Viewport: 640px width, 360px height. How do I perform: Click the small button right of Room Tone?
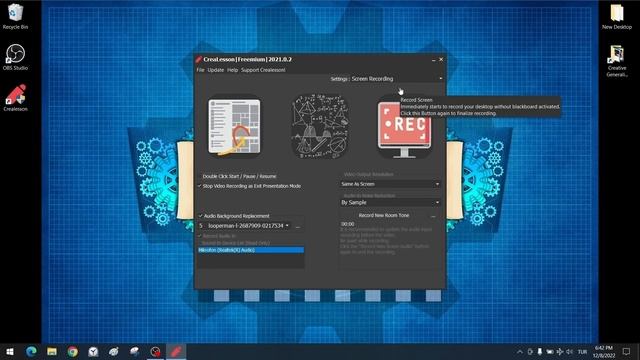(x=433, y=216)
